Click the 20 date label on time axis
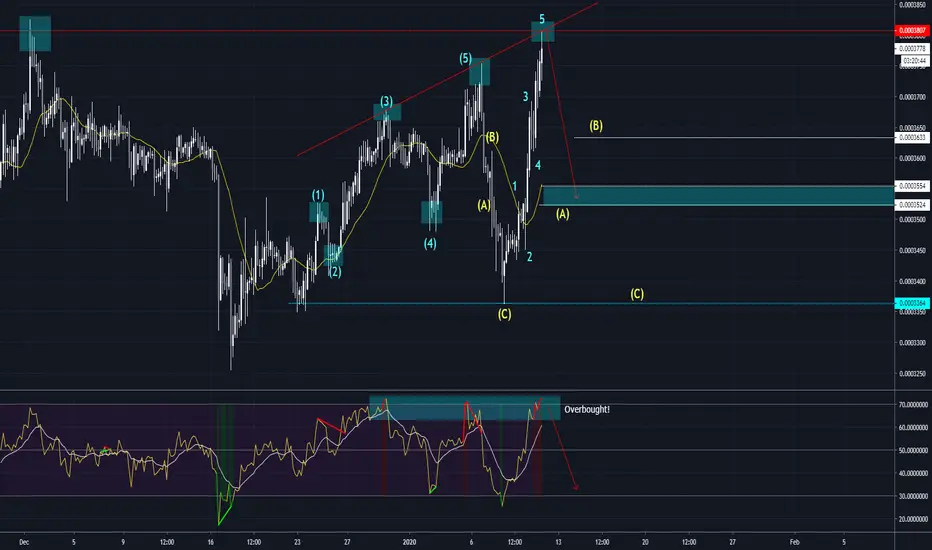 click(645, 542)
